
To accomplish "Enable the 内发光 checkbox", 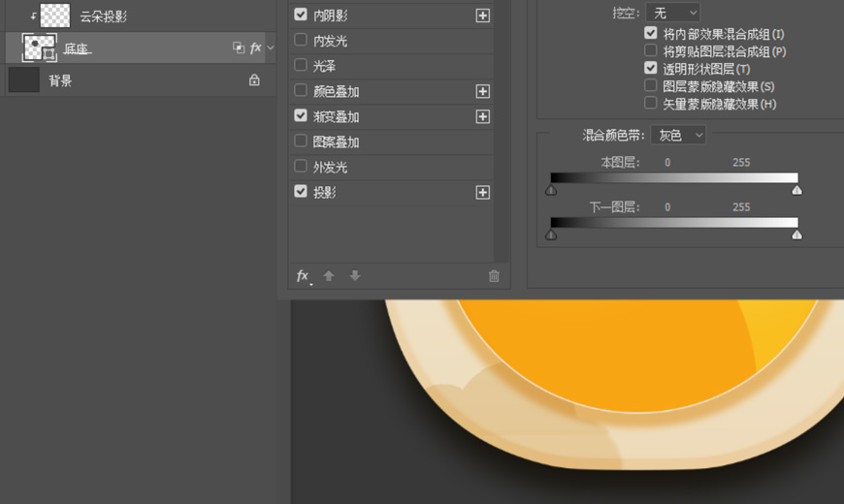I will click(x=301, y=41).
